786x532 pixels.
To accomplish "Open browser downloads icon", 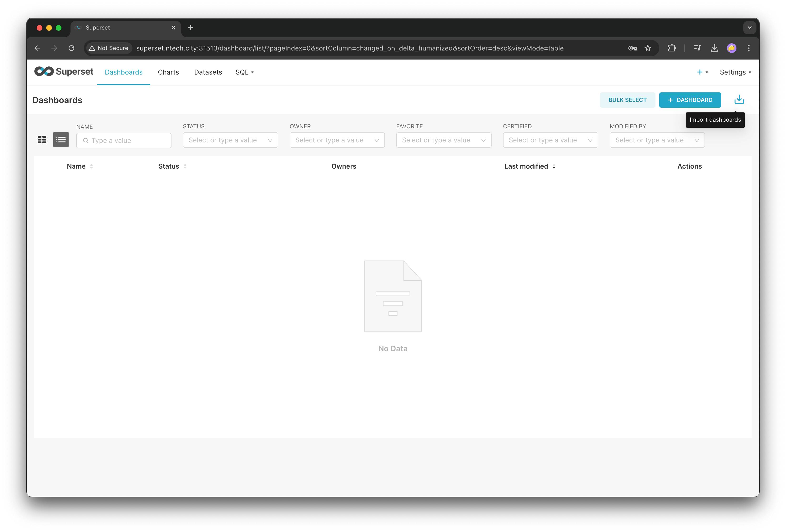I will click(714, 48).
